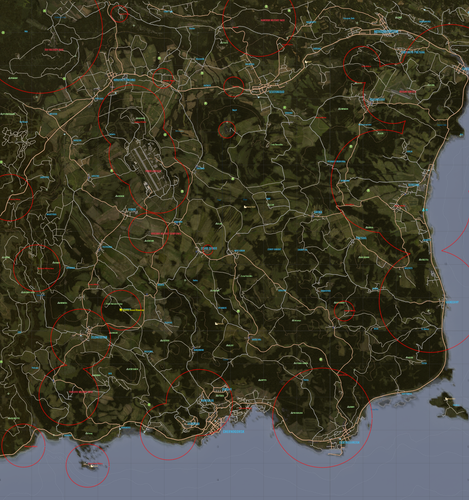Click the cream marker icon northwest of the crescent-shaped red zone
Image resolution: width=469 pixels, height=500 pixels.
tap(307, 62)
